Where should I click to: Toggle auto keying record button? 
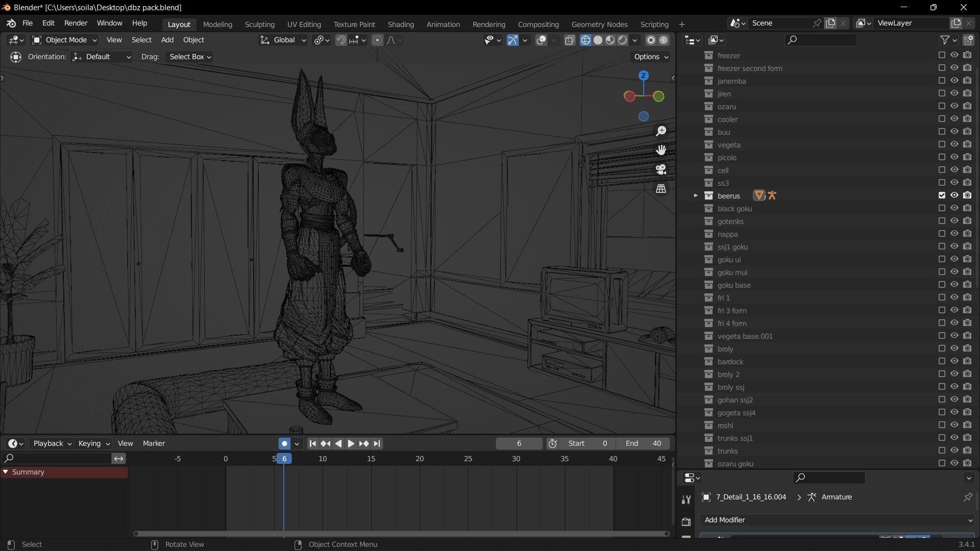[284, 444]
